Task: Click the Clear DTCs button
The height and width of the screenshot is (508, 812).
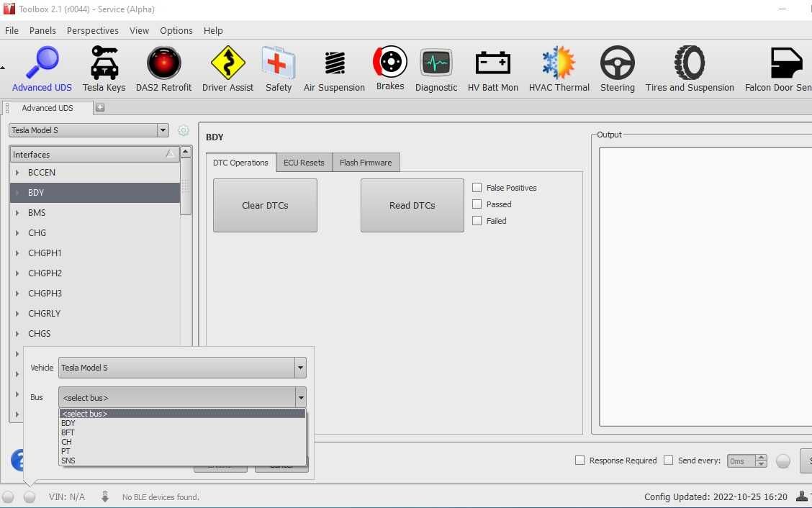Action: [x=265, y=206]
